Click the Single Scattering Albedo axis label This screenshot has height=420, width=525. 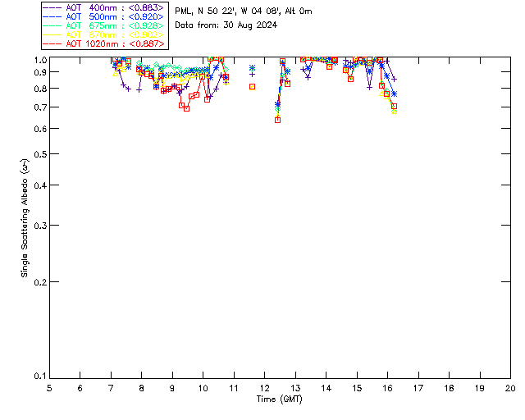click(25, 218)
